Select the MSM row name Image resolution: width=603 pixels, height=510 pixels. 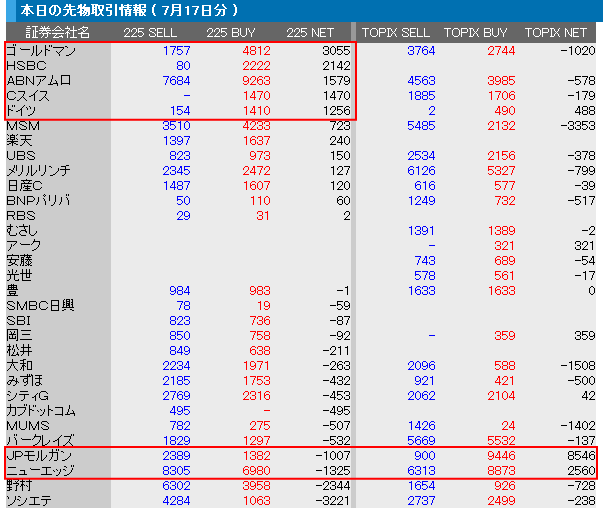23,125
